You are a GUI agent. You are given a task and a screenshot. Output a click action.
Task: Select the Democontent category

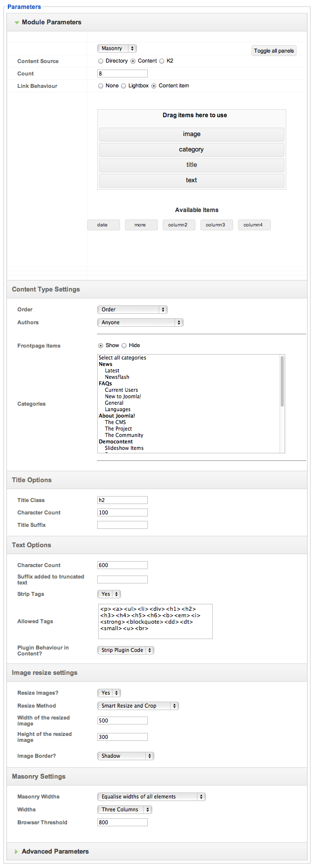[116, 441]
